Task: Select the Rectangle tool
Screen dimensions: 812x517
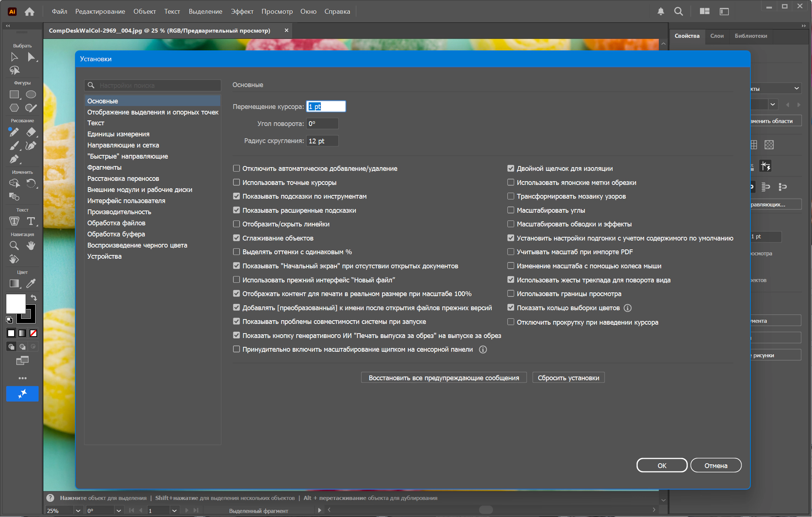Action: point(14,95)
